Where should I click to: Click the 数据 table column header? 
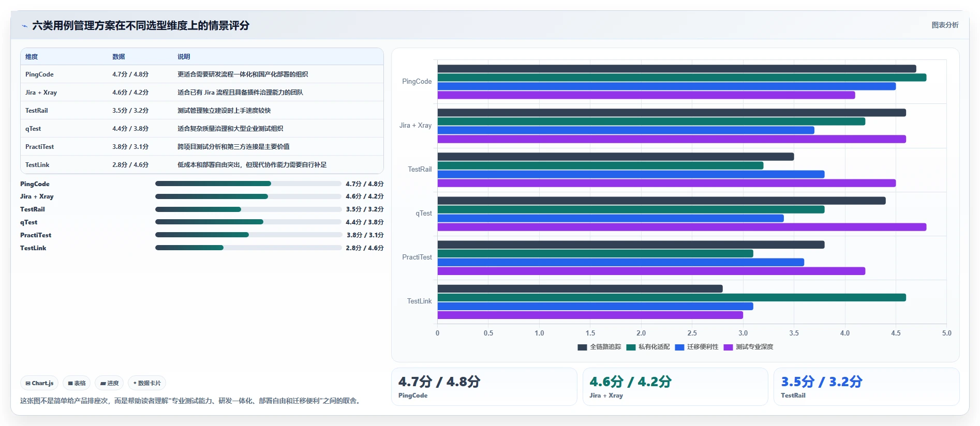coord(118,57)
